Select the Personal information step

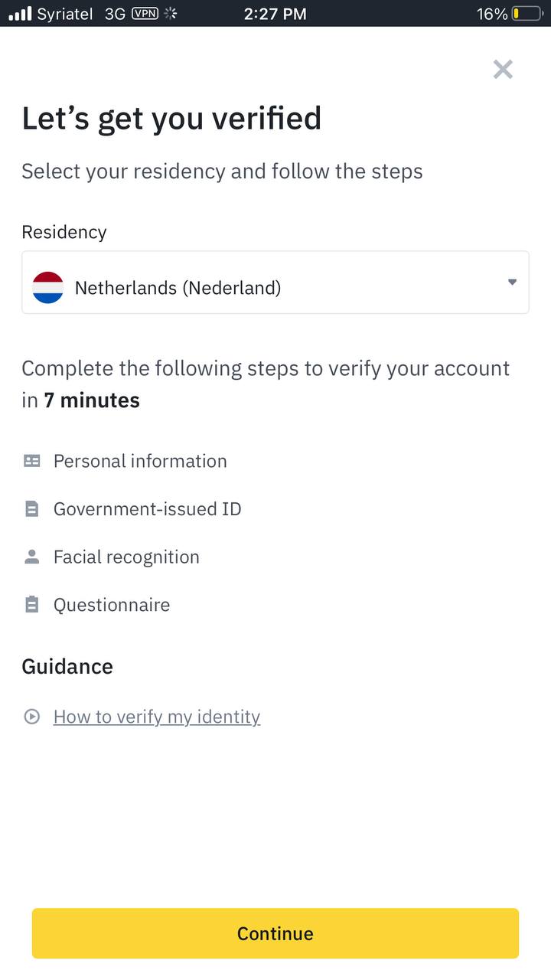click(140, 461)
